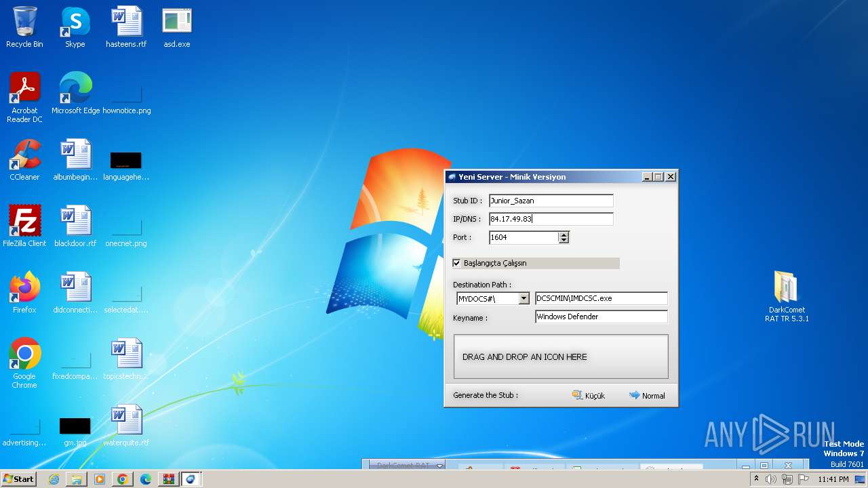Click the DRAG AND DROP AN ICON area
Image resolution: width=868 pixels, height=488 pixels.
pos(561,357)
